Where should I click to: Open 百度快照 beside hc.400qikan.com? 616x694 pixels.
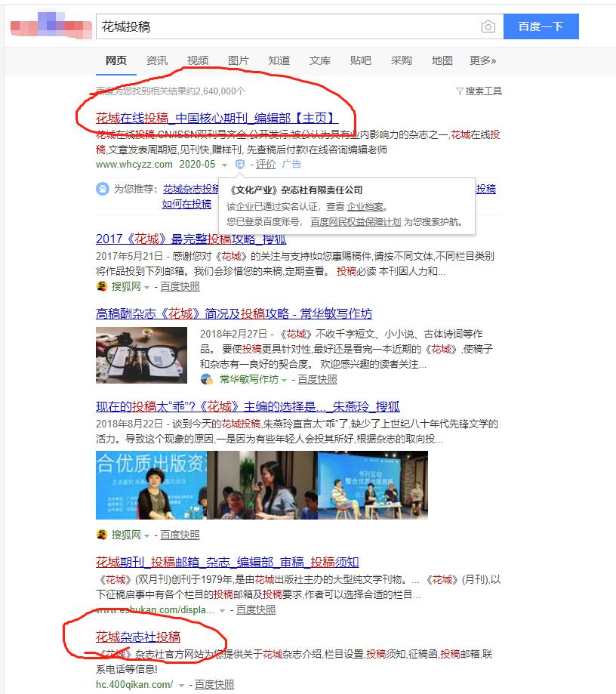pos(214,685)
